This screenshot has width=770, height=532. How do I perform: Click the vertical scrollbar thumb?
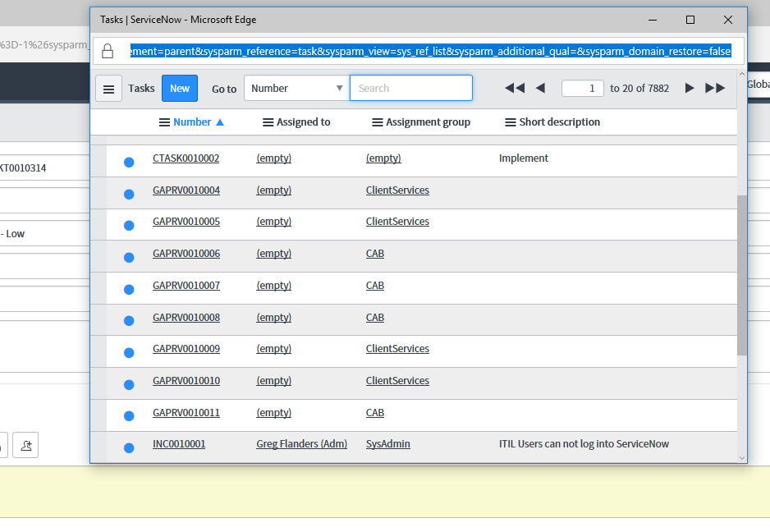click(741, 275)
